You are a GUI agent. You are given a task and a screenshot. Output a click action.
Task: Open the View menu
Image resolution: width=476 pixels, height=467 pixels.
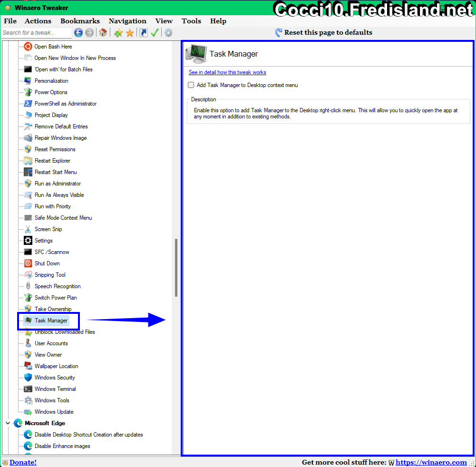[x=164, y=21]
